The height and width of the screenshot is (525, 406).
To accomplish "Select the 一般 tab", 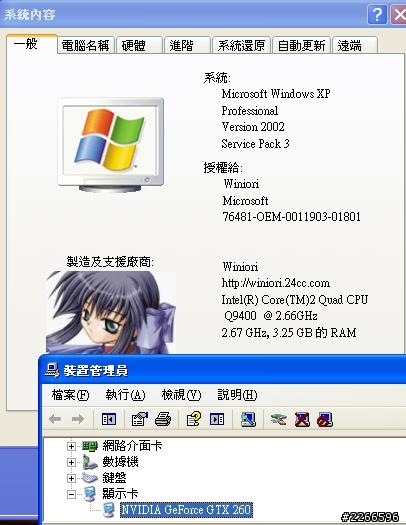I will pyautogui.click(x=31, y=44).
